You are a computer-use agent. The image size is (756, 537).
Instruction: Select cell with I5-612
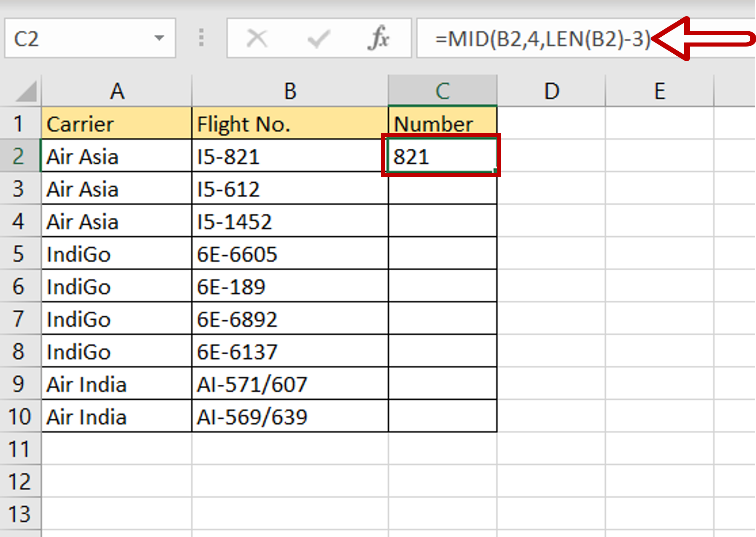[290, 188]
